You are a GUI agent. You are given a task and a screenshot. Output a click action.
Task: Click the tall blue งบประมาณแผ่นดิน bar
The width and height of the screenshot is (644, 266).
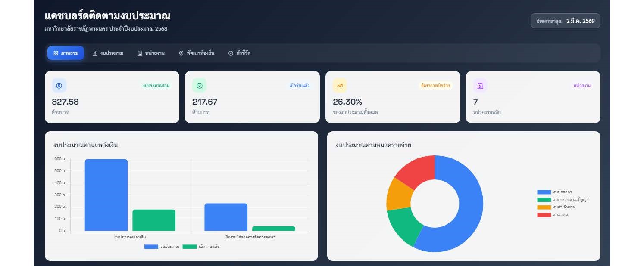106,195
